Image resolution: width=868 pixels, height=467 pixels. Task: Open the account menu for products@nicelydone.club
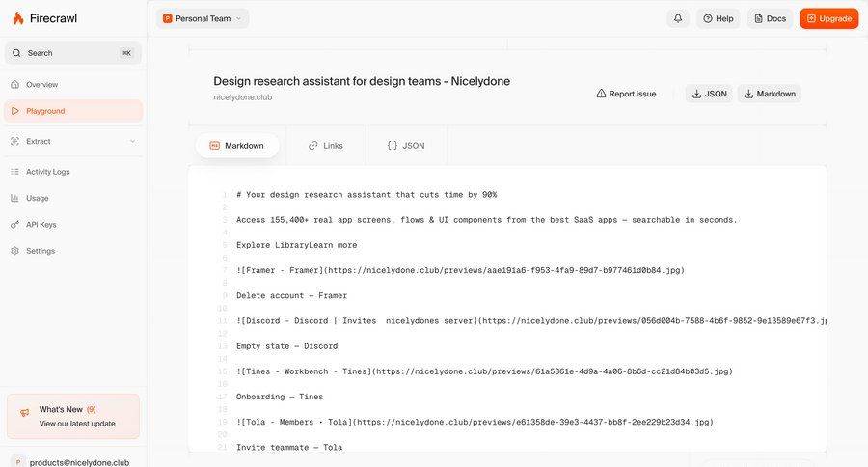click(x=73, y=461)
